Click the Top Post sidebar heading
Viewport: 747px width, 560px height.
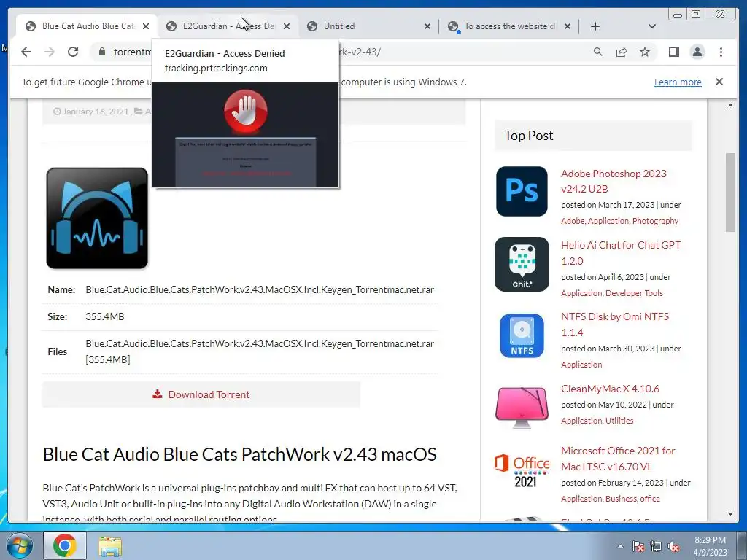(x=529, y=135)
